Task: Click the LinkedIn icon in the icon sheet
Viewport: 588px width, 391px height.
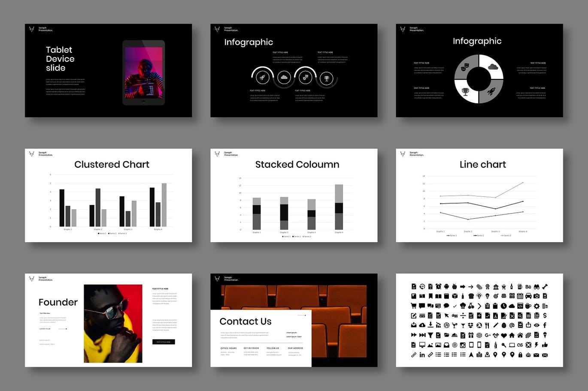Action: pos(422,355)
